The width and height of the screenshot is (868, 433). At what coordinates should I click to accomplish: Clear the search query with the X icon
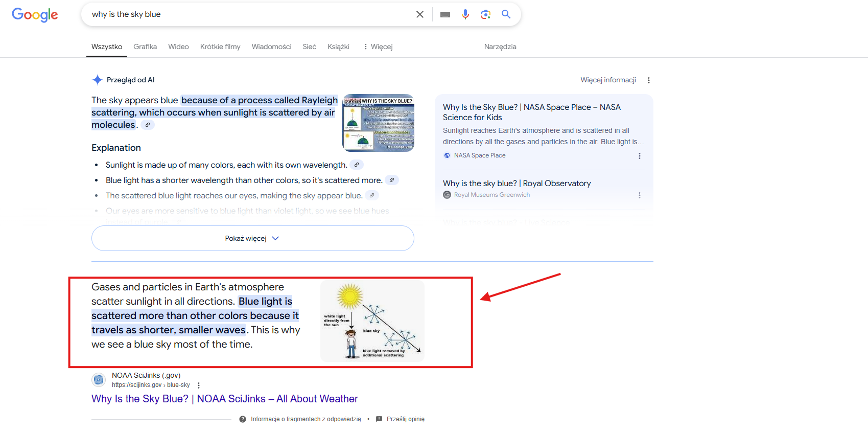(420, 14)
